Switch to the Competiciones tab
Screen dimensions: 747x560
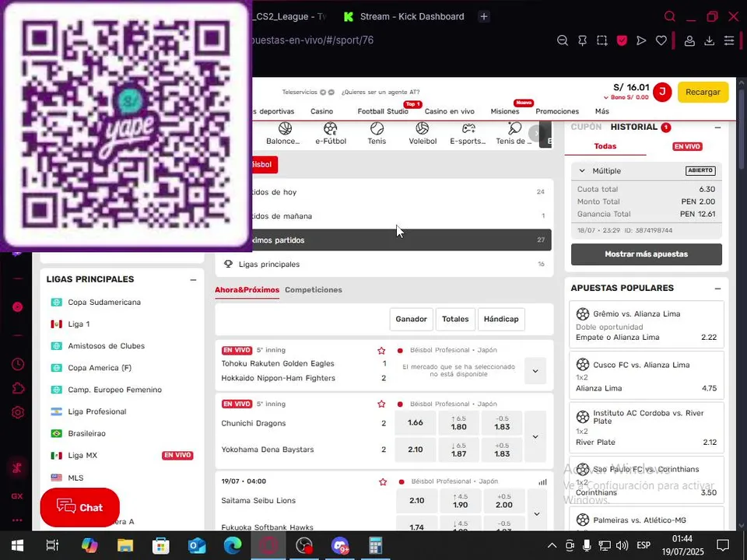[314, 290]
